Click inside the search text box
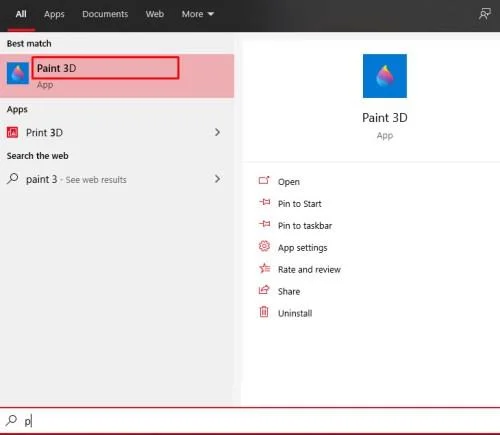The height and width of the screenshot is (435, 500). click(250, 421)
